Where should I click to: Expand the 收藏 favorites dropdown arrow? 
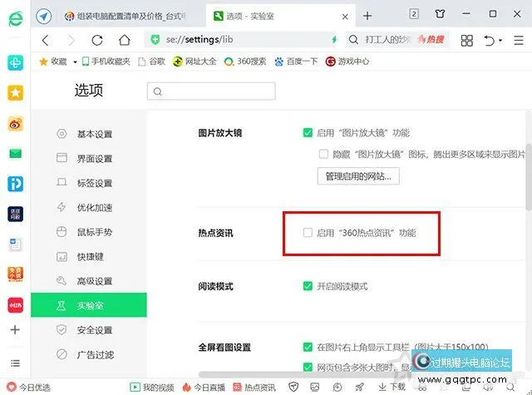(x=75, y=62)
